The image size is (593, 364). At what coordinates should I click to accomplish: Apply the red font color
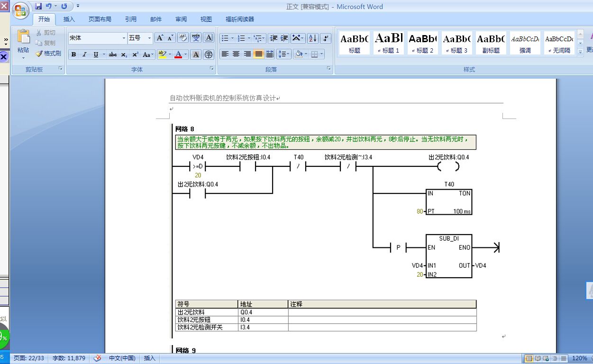[x=178, y=55]
